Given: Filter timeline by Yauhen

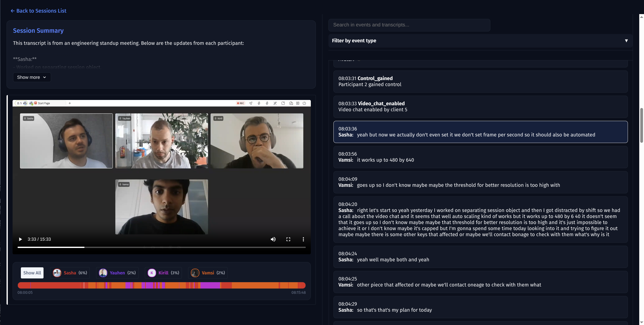Looking at the screenshot, I should [117, 273].
